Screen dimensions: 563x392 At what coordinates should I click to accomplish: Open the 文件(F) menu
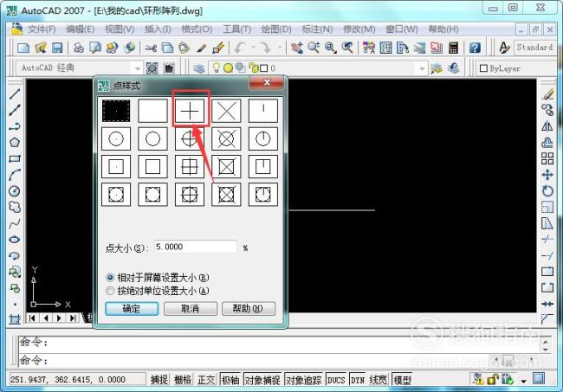click(x=42, y=29)
